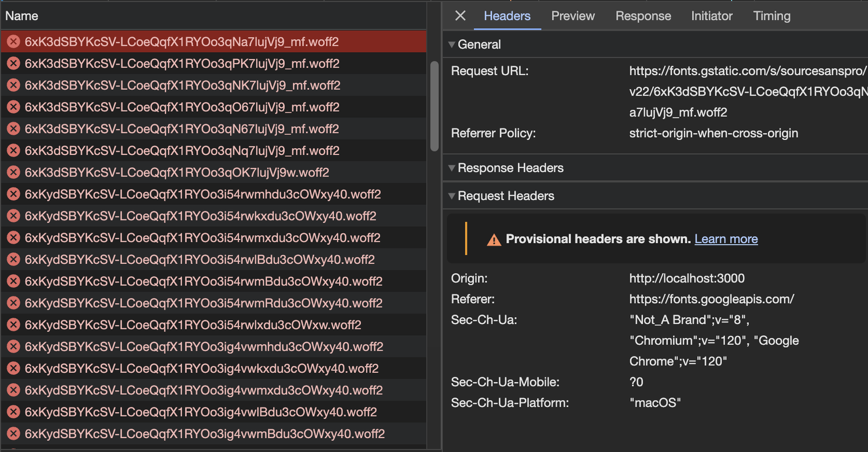Click the error icon beside the selected Na7lujVj9_mf.woff2 request
868x452 pixels.
13,41
